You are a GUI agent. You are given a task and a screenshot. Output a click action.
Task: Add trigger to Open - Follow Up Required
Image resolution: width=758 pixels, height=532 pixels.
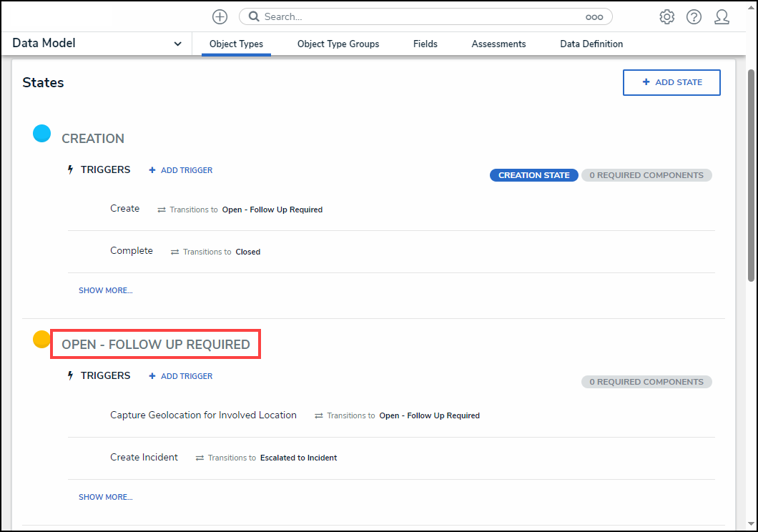coord(180,376)
